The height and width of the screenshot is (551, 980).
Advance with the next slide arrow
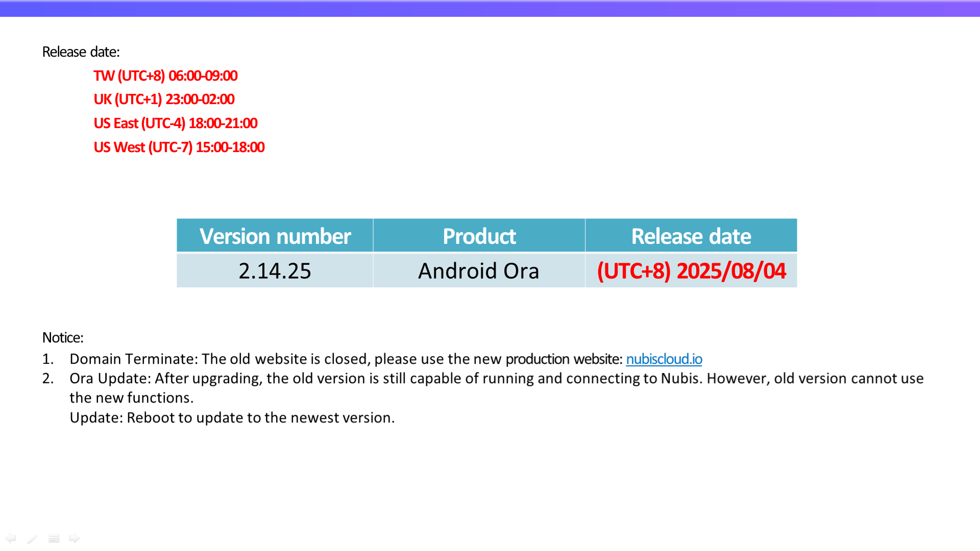tap(75, 538)
